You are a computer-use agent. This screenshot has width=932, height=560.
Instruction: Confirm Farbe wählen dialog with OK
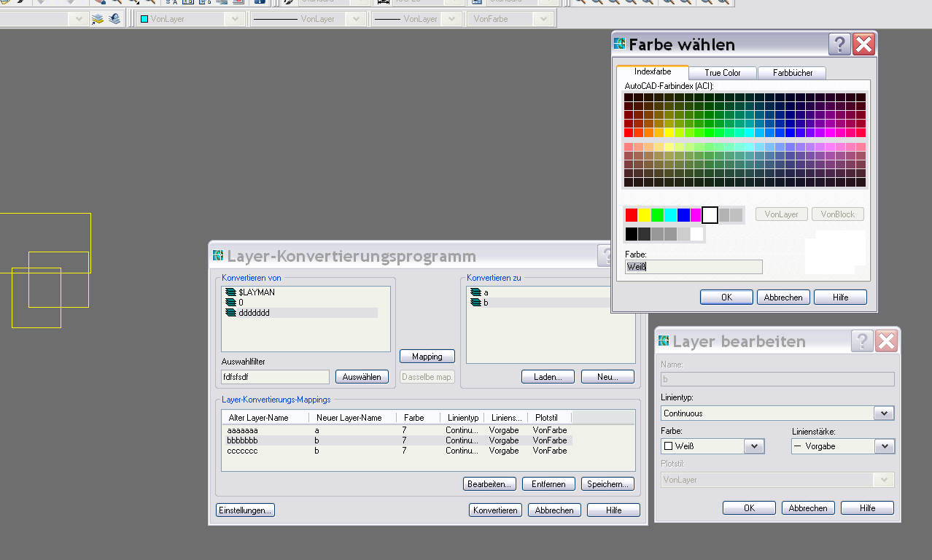coord(726,297)
